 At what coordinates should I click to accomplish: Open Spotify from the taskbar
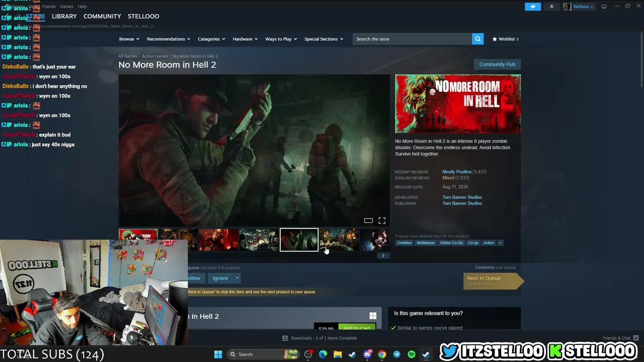[411, 354]
